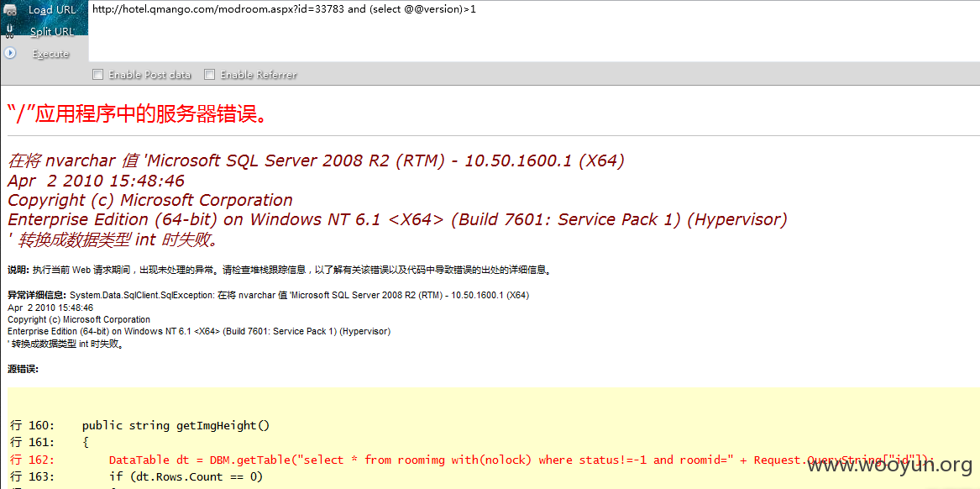Click small 'Copyright (c) Microsoft Corporation' detail line
Viewport: 980px width, 489px height.
pos(79,319)
